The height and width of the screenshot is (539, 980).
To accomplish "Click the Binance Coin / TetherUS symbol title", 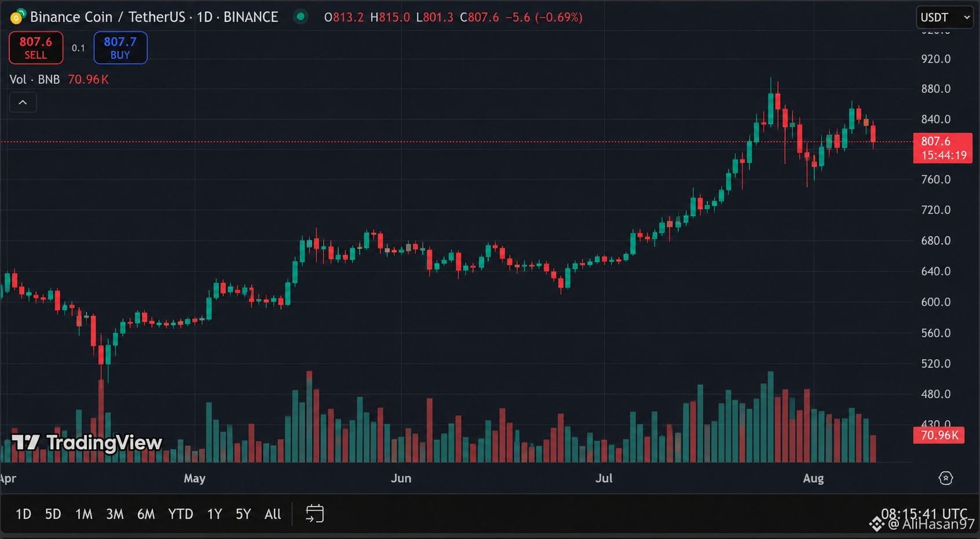I will coord(154,17).
